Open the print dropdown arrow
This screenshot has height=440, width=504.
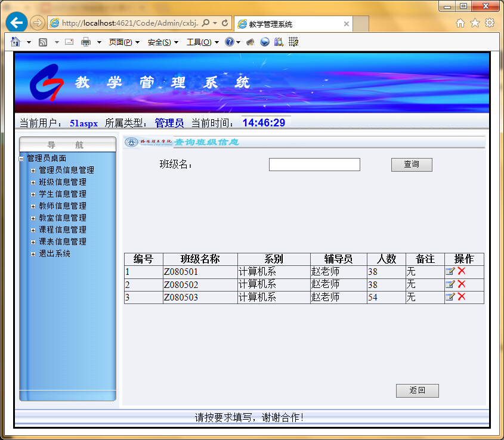tap(99, 42)
